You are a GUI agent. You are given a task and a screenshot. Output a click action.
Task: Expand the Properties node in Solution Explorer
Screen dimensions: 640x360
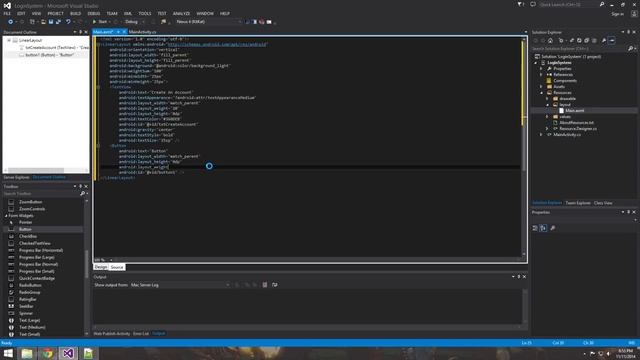pyautogui.click(x=542, y=69)
